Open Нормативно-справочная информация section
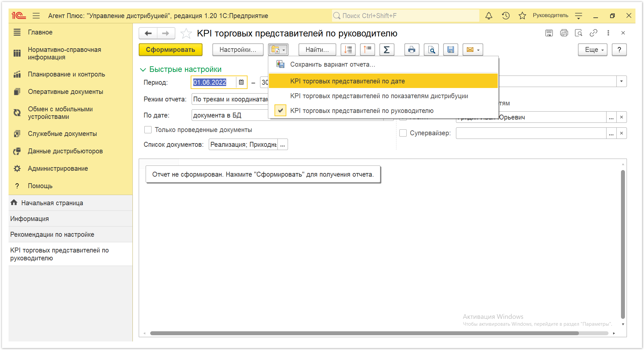 click(70, 54)
